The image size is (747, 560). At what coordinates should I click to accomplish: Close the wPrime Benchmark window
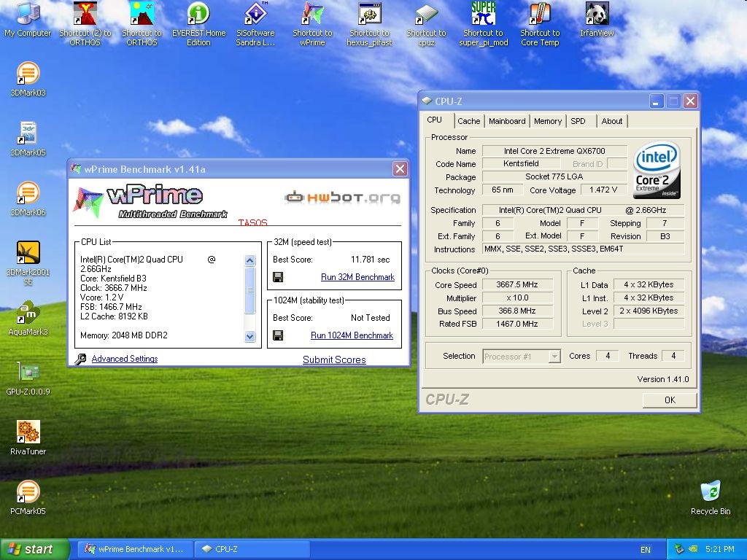[x=400, y=168]
